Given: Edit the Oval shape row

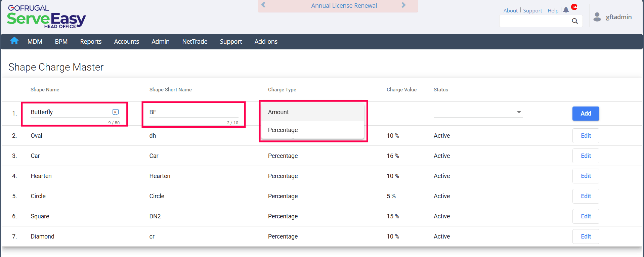Looking at the screenshot, I should pyautogui.click(x=586, y=136).
